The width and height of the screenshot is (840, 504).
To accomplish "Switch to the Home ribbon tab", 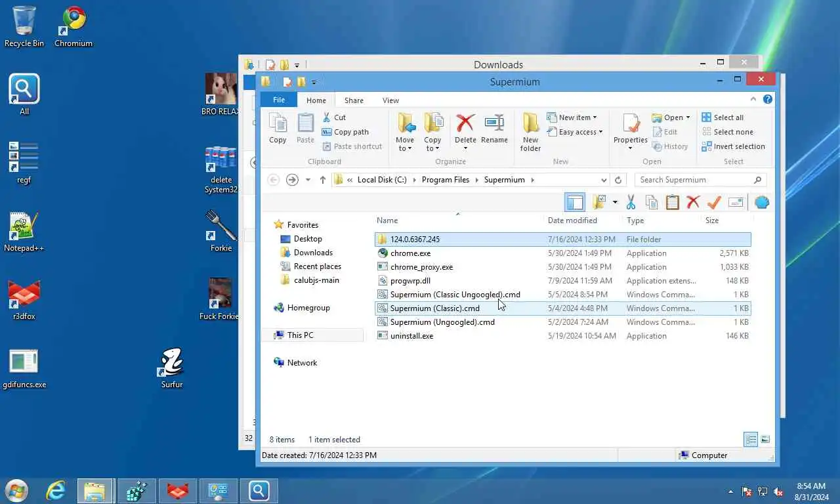I will click(316, 100).
